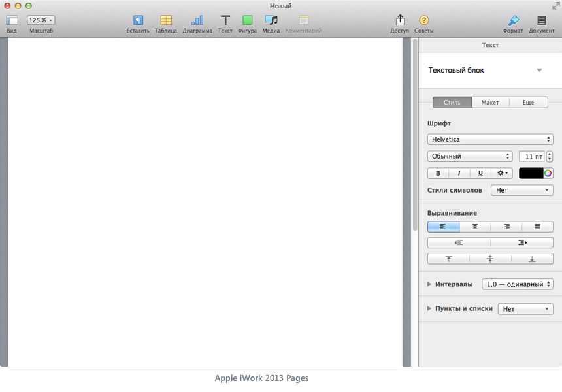Open the 125% zoom selector
Image resolution: width=562 pixels, height=392 pixels.
click(x=40, y=20)
